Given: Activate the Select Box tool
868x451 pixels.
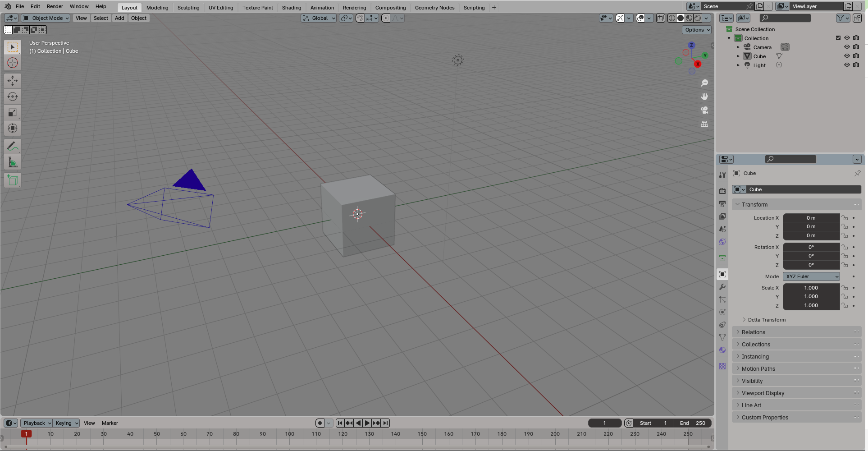Looking at the screenshot, I should click(13, 47).
